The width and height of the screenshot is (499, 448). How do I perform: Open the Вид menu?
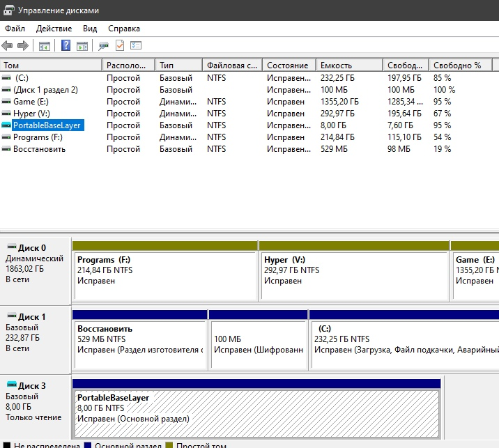[x=90, y=29]
